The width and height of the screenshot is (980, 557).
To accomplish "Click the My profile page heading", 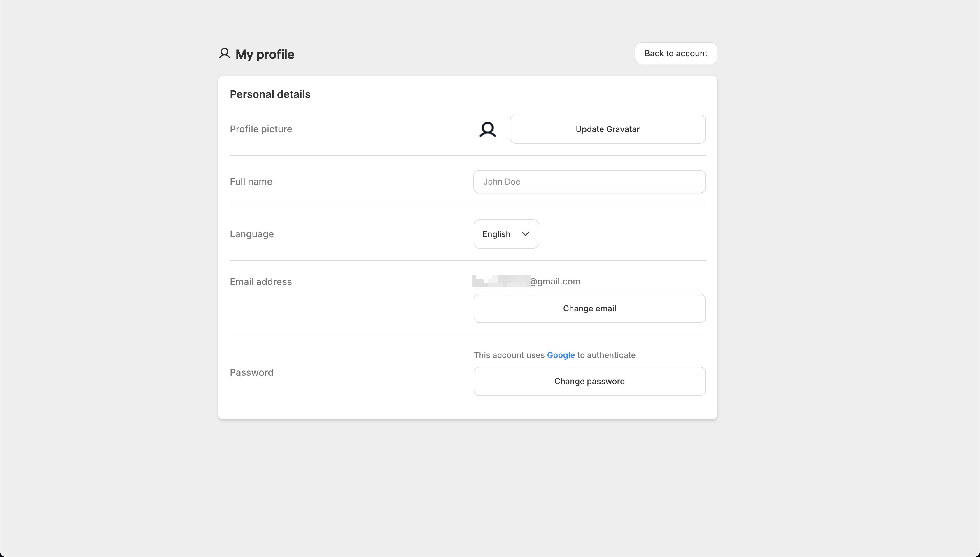I will [x=265, y=54].
